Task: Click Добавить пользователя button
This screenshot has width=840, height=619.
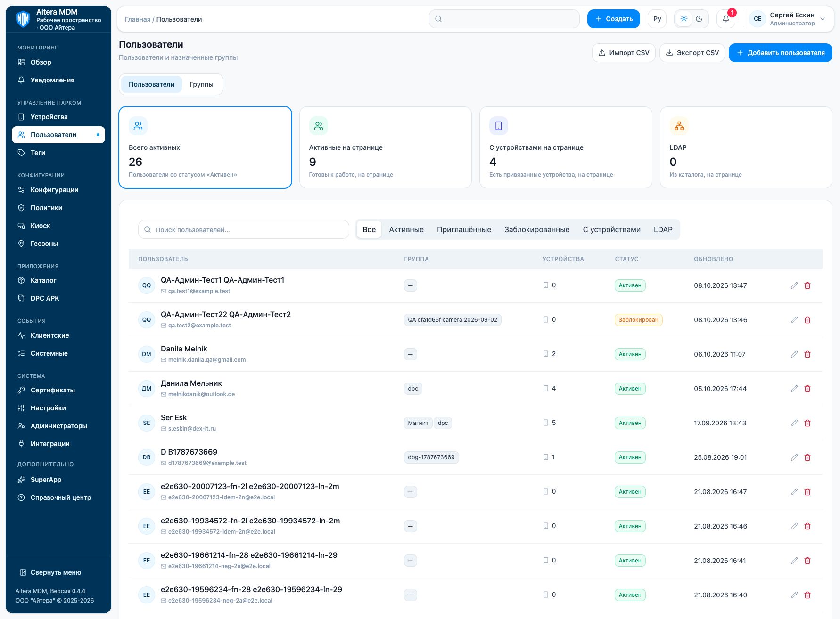Action: (x=781, y=53)
